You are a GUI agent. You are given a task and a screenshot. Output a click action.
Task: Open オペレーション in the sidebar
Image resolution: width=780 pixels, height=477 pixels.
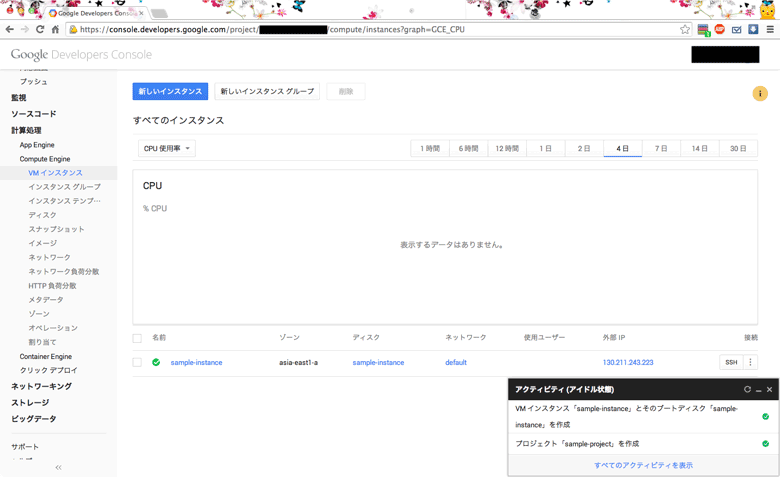(53, 328)
